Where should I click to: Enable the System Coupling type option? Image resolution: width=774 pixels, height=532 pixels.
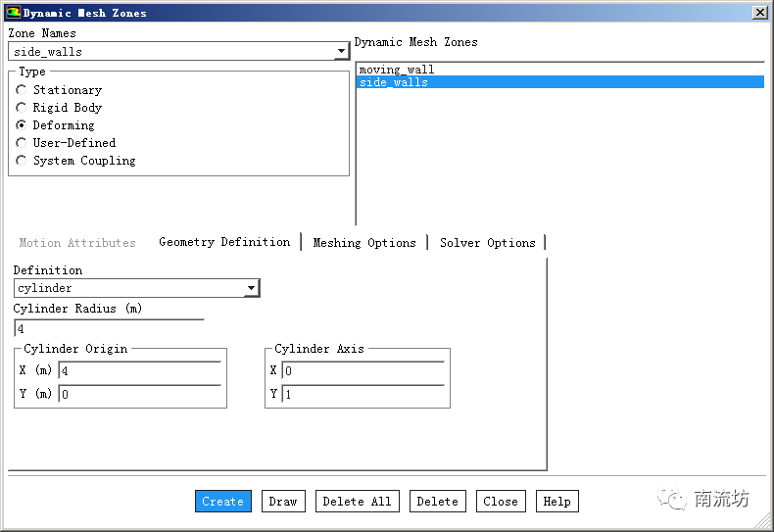coord(22,161)
